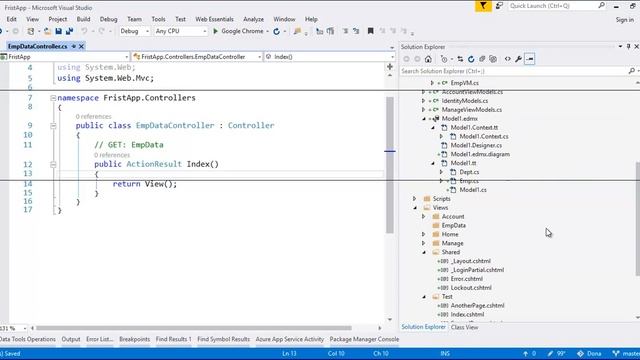Click the feedback icon beside Quick Launch

[x=499, y=6]
